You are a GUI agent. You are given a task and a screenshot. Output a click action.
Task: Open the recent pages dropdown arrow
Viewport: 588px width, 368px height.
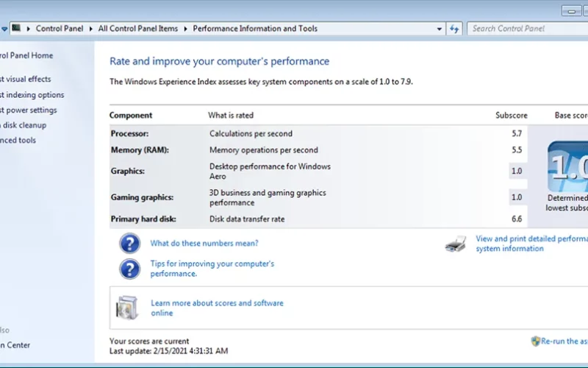4,29
